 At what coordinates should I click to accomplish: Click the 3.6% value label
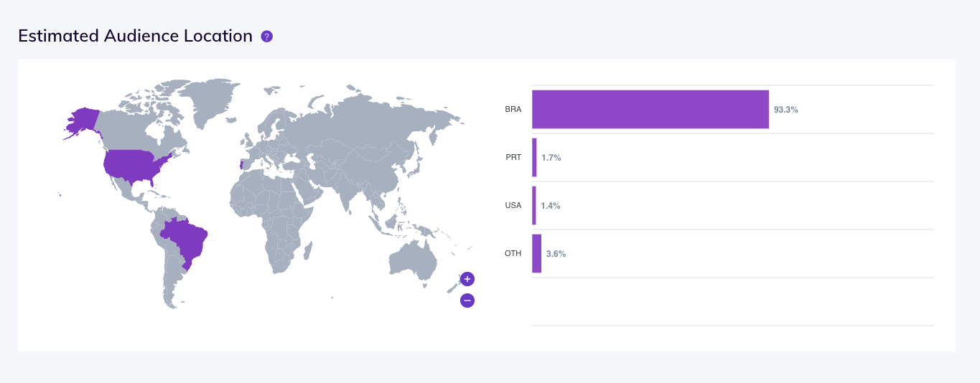(556, 254)
